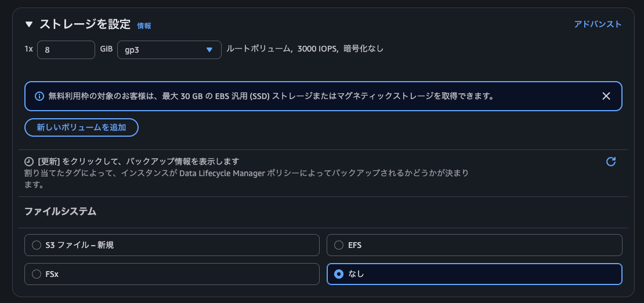This screenshot has width=644, height=303.
Task: Click the GiB unit label
Action: [x=106, y=49]
